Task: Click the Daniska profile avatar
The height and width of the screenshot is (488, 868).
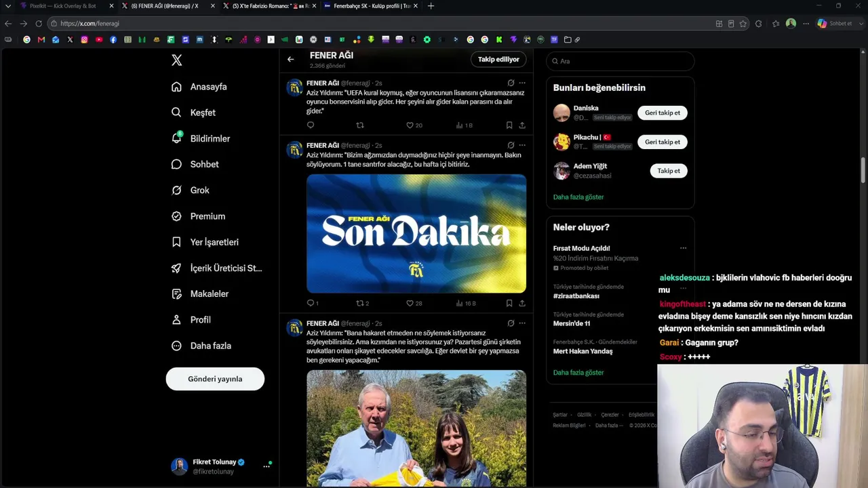Action: [x=561, y=113]
